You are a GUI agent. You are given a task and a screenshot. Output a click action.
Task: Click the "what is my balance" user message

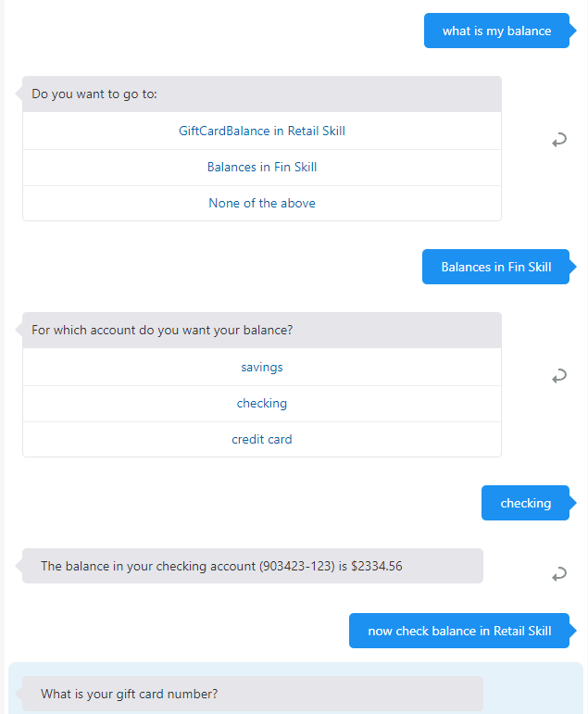(496, 31)
